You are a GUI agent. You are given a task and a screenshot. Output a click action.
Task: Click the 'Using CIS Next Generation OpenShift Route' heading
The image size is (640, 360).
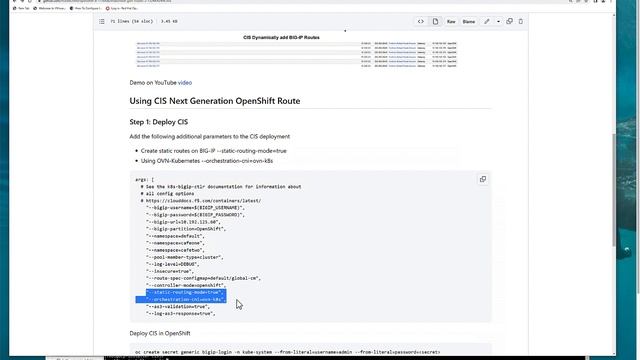pos(215,101)
